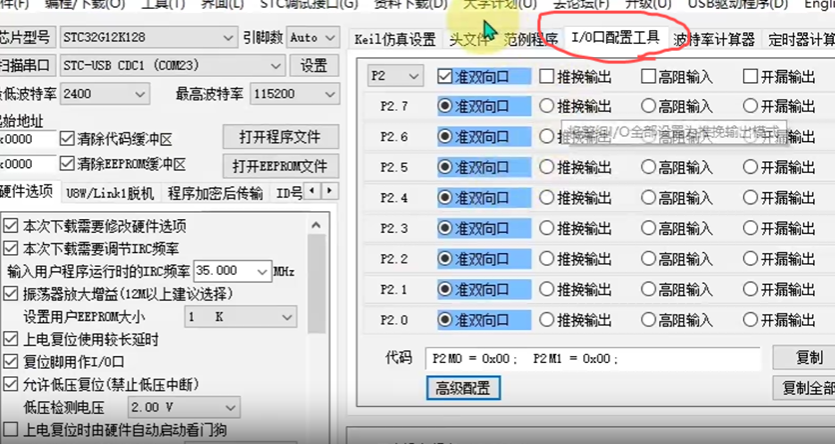Toggle 上电复位使用较长延时 checkbox

(11, 339)
